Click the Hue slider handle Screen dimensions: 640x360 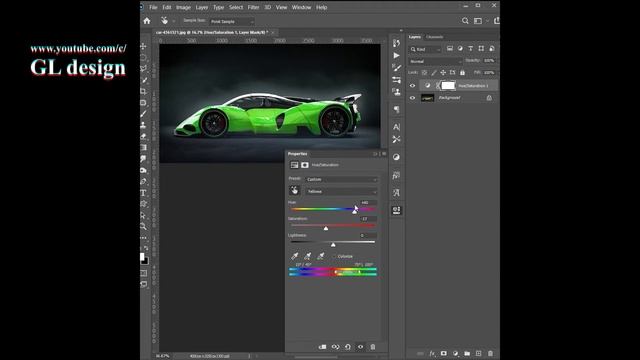[355, 211]
